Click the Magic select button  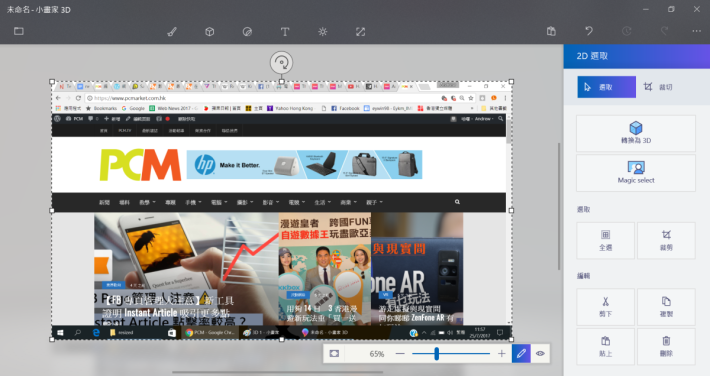click(636, 173)
